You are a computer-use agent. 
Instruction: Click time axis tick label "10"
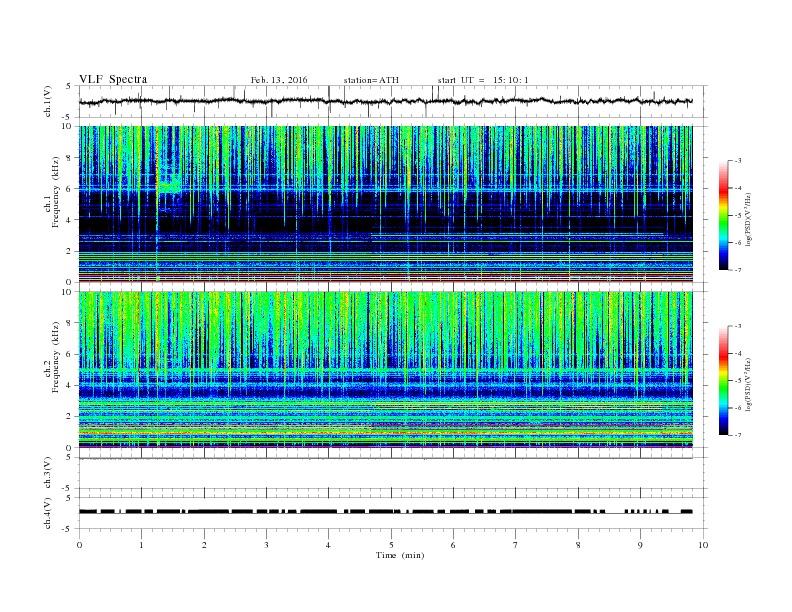tap(703, 545)
